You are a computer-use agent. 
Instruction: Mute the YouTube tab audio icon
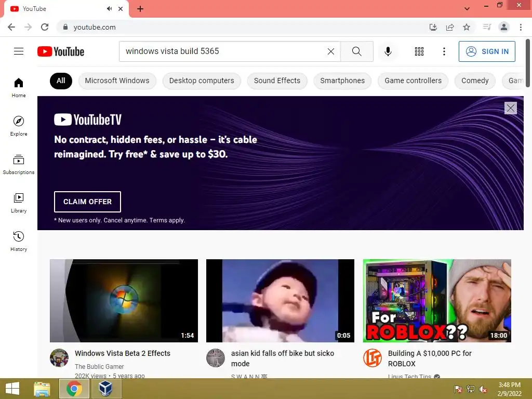(x=109, y=9)
